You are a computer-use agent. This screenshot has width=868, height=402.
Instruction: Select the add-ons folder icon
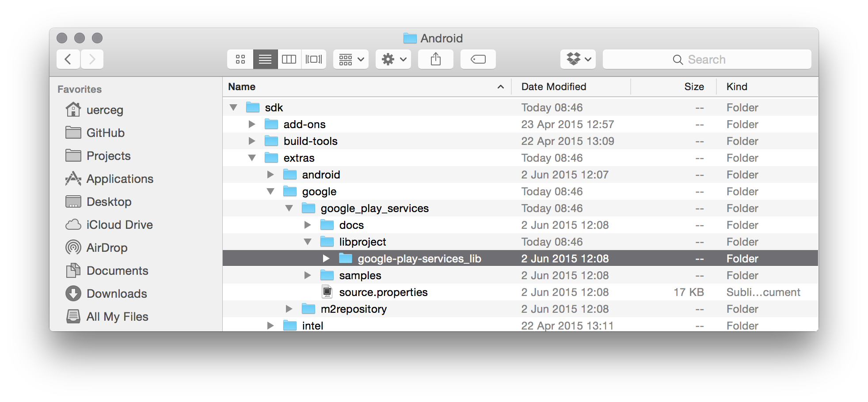tap(271, 124)
